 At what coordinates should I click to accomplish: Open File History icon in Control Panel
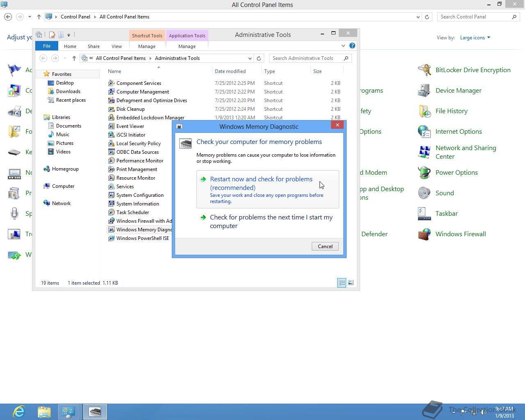[x=424, y=111]
